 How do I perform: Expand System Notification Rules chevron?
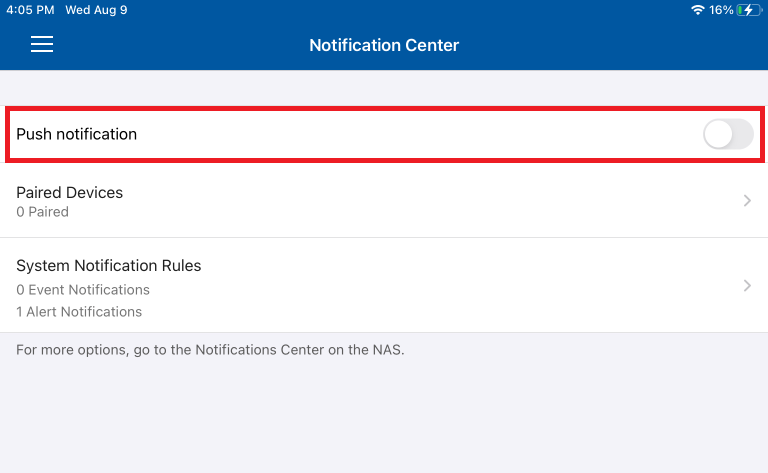[x=747, y=285]
